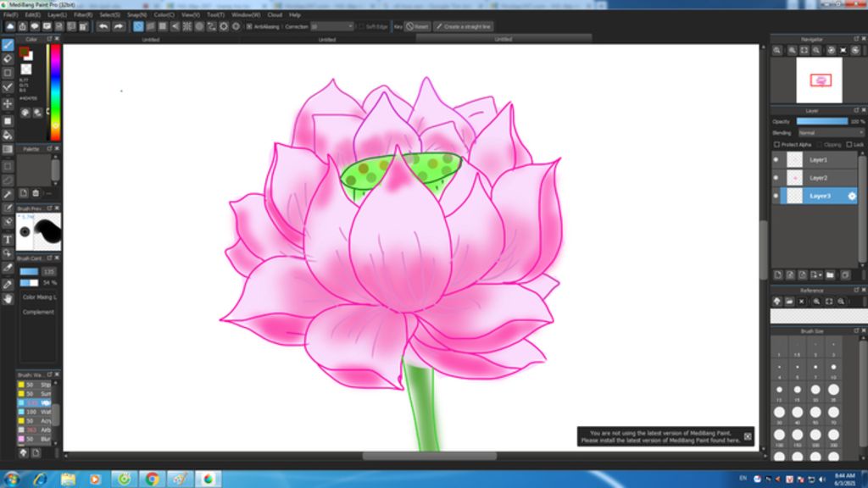The width and height of the screenshot is (868, 488).
Task: Select the Bucket fill tool
Action: [8, 135]
